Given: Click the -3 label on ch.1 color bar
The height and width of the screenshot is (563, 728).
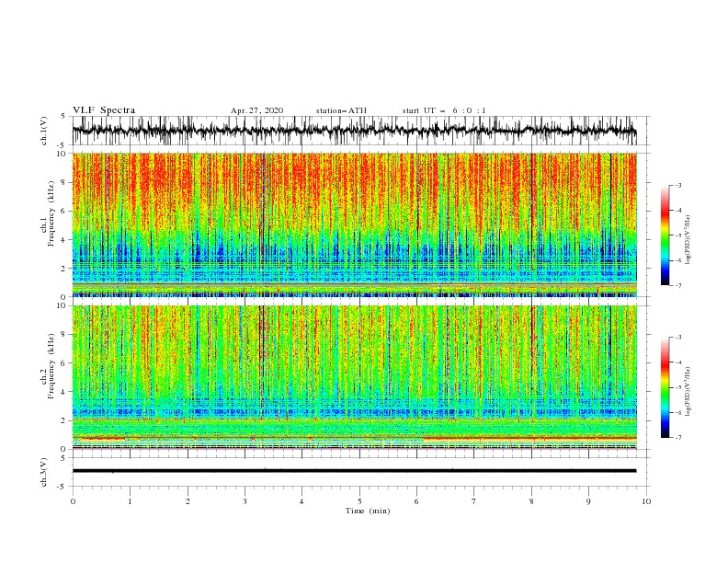Looking at the screenshot, I should point(678,185).
